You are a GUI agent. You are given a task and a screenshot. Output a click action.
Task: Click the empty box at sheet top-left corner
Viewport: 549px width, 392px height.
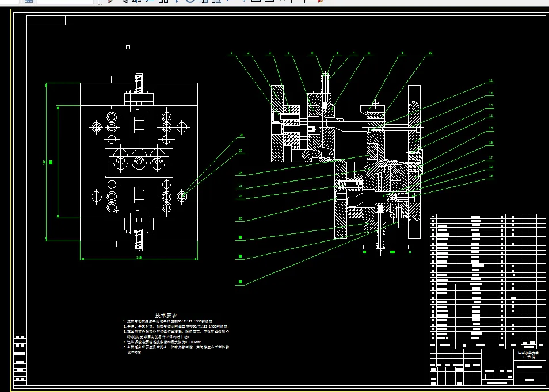46,20
